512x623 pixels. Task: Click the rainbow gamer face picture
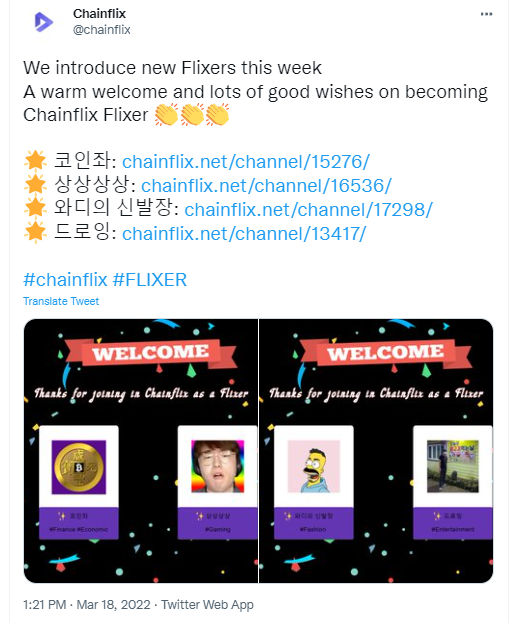pos(218,466)
